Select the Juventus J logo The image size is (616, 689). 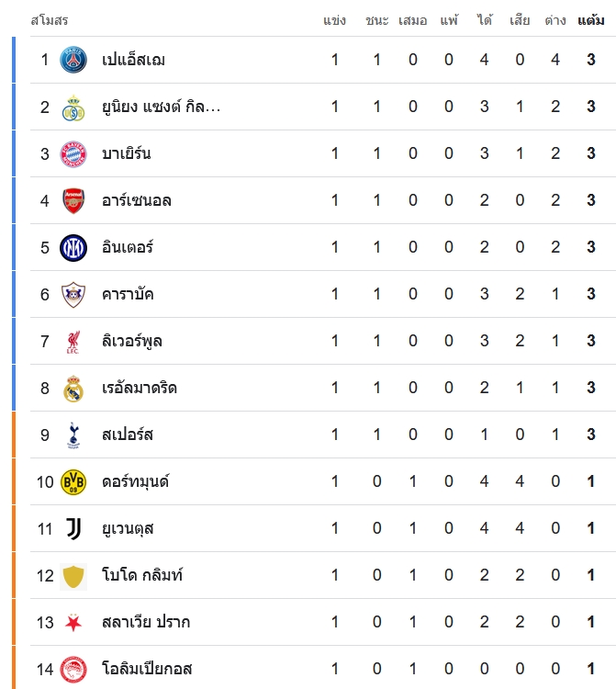coord(73,528)
